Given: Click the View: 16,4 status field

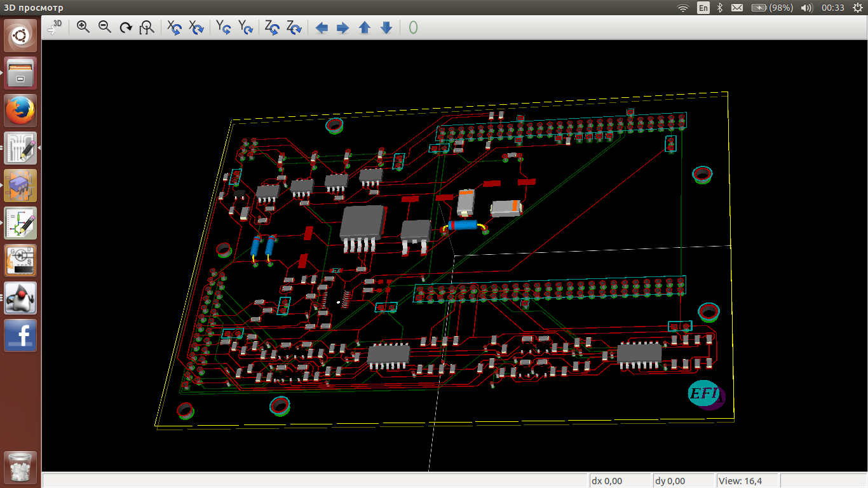Looking at the screenshot, I should [748, 480].
